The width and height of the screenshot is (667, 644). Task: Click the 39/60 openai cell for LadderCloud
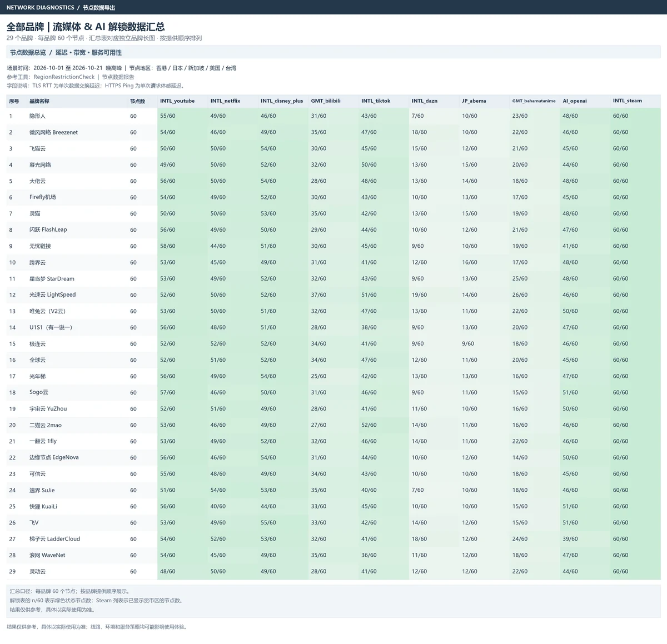(570, 539)
